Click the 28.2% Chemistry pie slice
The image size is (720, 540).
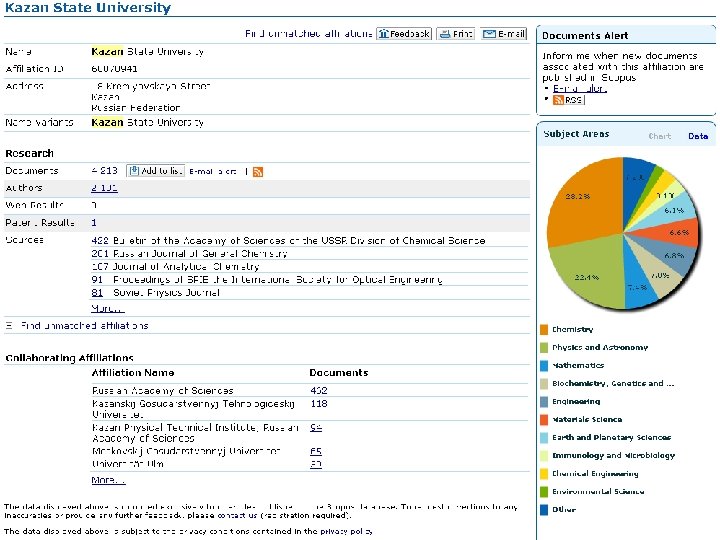click(x=585, y=200)
